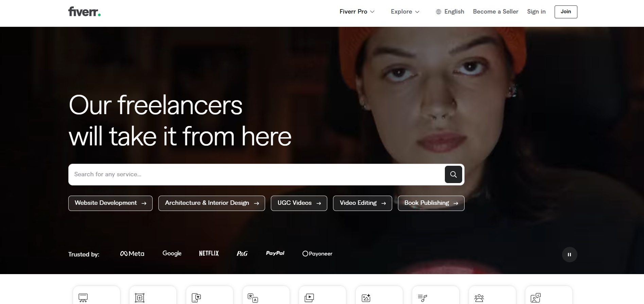This screenshot has height=304, width=644.
Task: Click the magnifying glass search button
Action: [453, 175]
